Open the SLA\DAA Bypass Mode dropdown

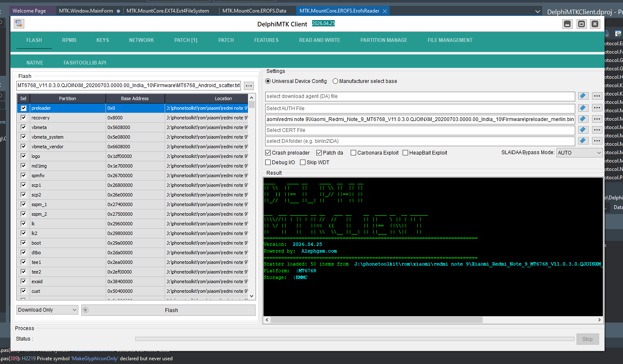[x=579, y=153]
